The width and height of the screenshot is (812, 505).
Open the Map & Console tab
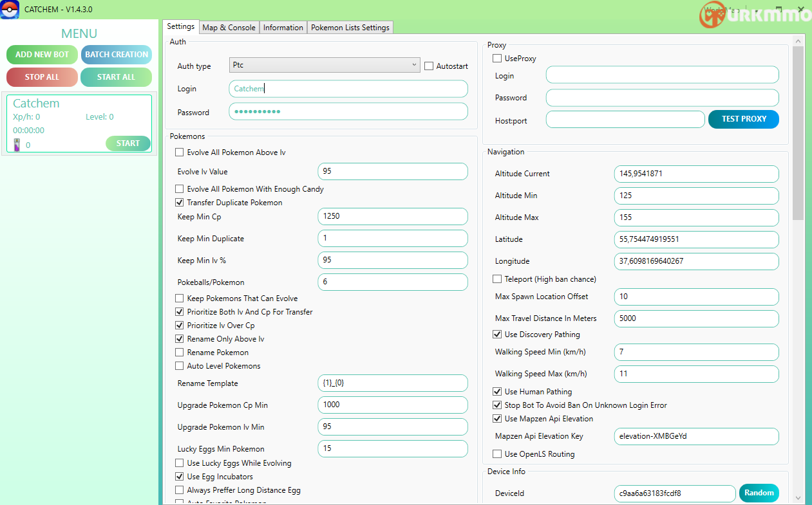[x=229, y=28]
